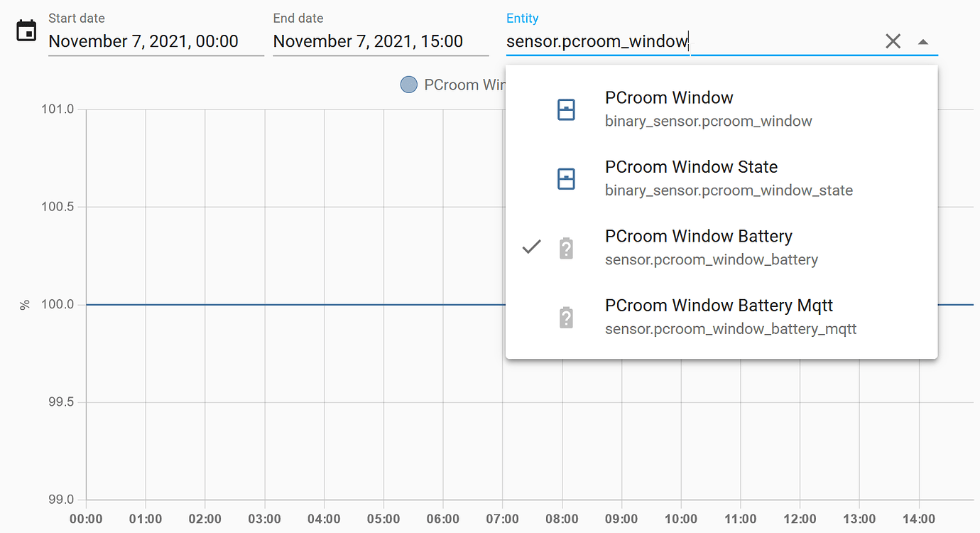The image size is (980, 533).
Task: Click the PCroom Window door sensor icon
Action: (566, 109)
